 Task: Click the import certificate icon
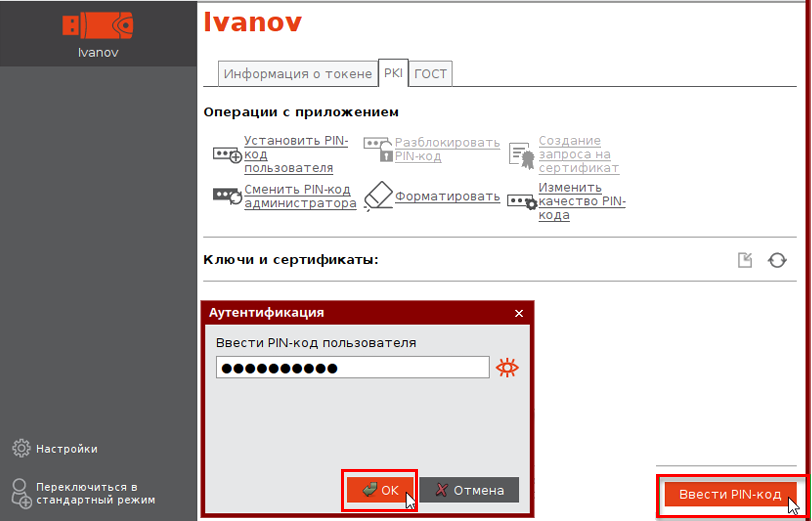pyautogui.click(x=744, y=260)
